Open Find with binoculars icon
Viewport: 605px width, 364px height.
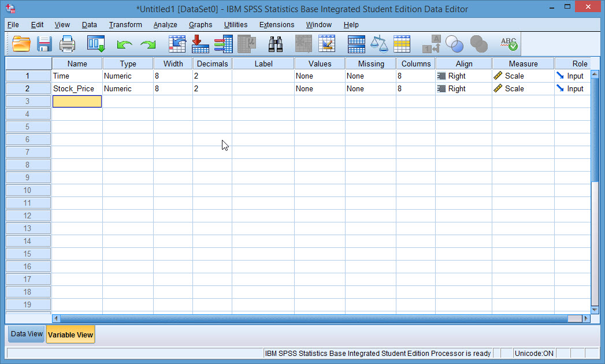(x=276, y=44)
